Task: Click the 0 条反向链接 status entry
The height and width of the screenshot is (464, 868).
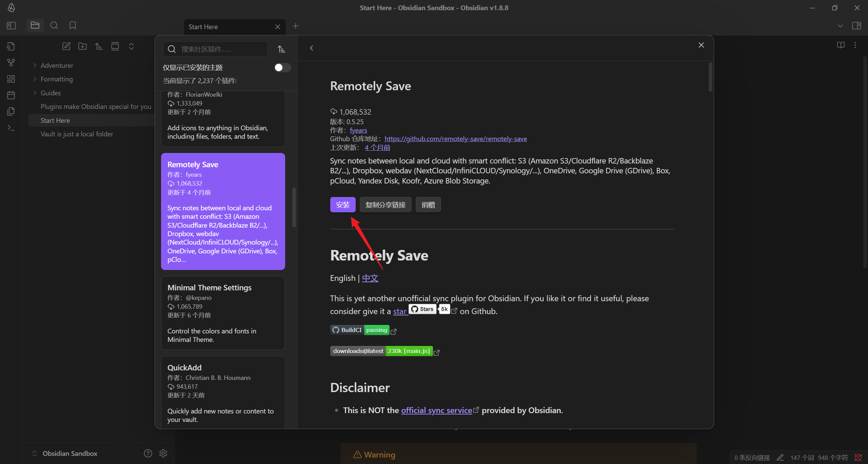Action: coord(752,458)
